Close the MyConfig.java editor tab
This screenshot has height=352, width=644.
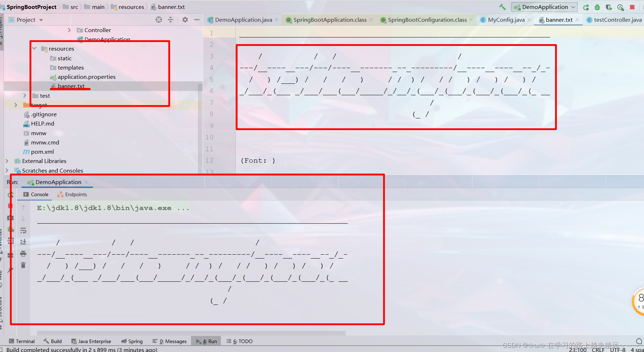529,20
